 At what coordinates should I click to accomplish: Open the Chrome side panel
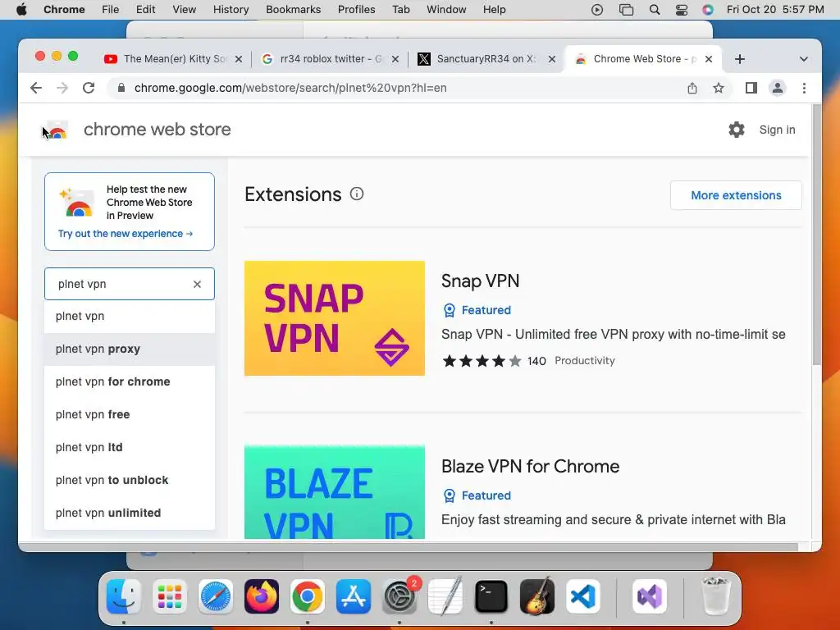[x=751, y=88]
